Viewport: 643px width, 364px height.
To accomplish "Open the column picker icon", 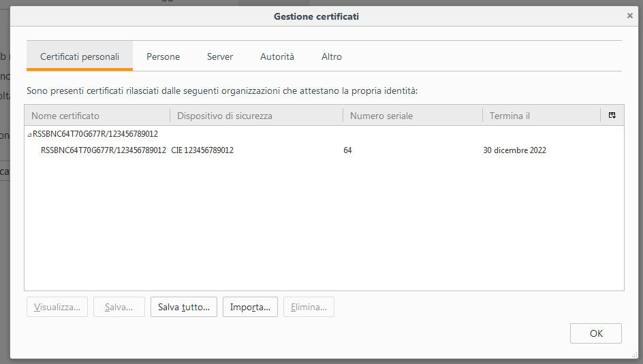I will pos(612,116).
